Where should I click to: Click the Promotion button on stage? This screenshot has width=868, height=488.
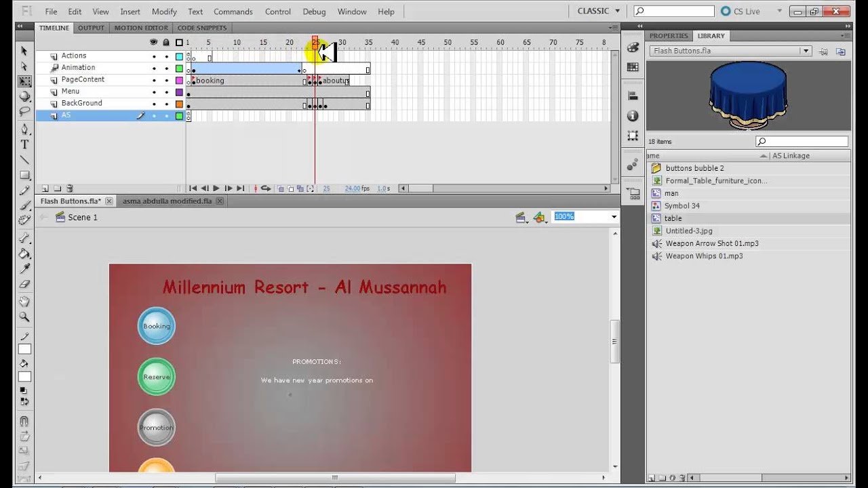[x=157, y=428]
